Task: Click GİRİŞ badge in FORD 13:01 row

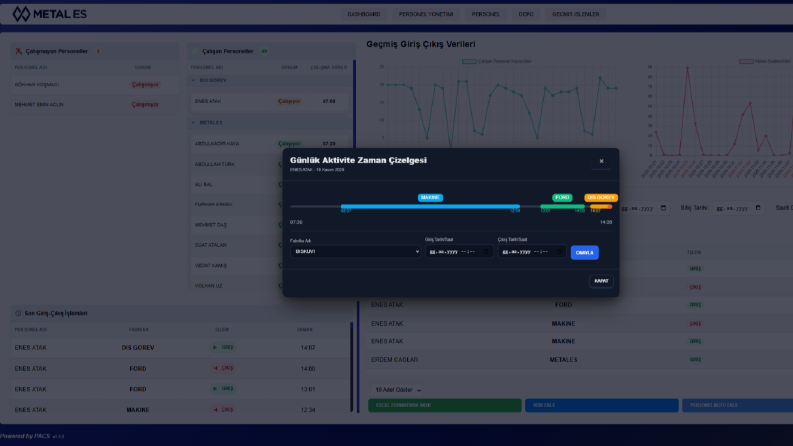Action: click(x=223, y=389)
